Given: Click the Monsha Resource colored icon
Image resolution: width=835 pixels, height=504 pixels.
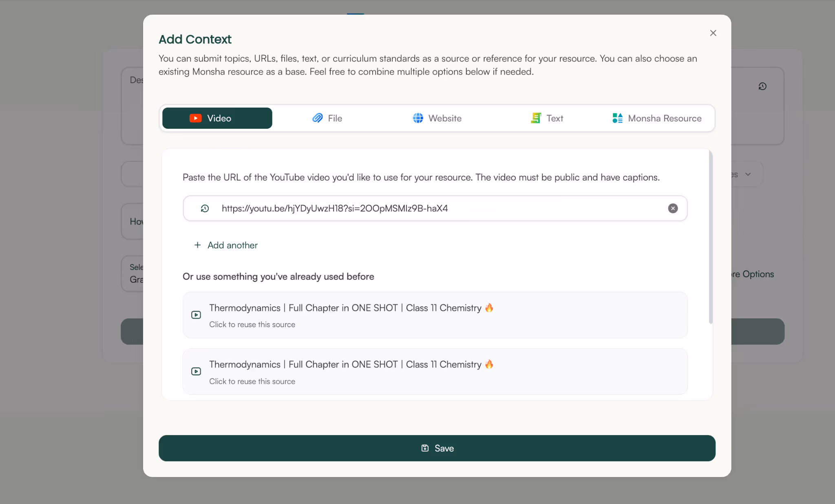Looking at the screenshot, I should 616,118.
